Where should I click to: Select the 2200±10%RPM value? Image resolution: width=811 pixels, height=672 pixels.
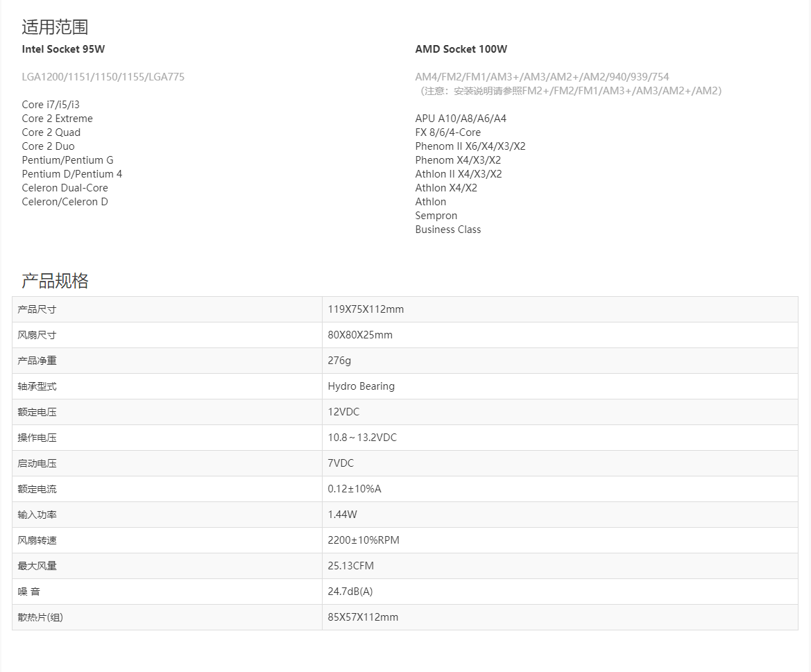364,540
